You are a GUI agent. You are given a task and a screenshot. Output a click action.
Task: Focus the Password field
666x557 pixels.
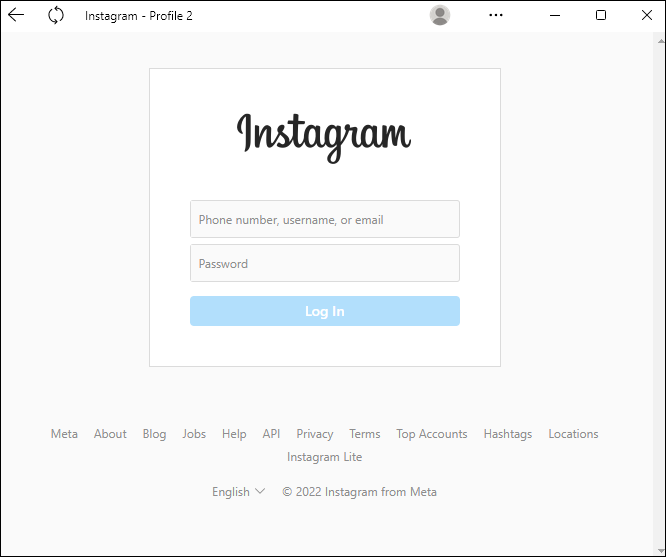click(x=325, y=263)
